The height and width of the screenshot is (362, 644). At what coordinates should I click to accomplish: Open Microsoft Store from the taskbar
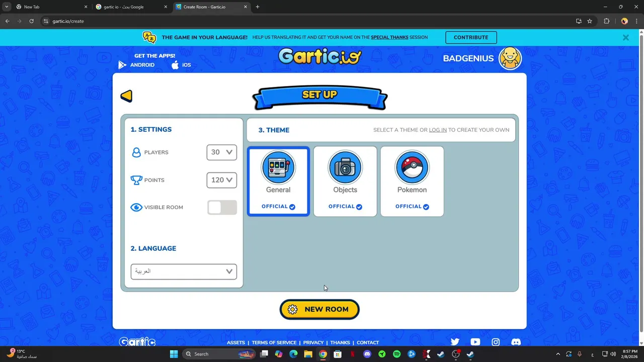(338, 354)
